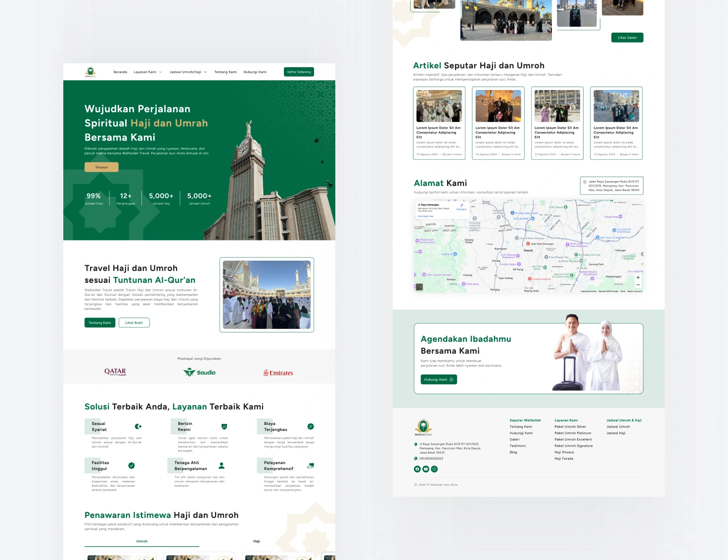
Task: Zoom in with the map plus button
Action: coord(638,278)
